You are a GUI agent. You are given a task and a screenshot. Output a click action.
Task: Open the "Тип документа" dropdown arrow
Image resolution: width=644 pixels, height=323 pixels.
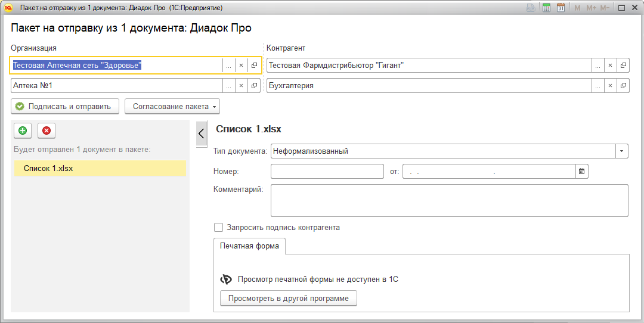click(x=622, y=151)
